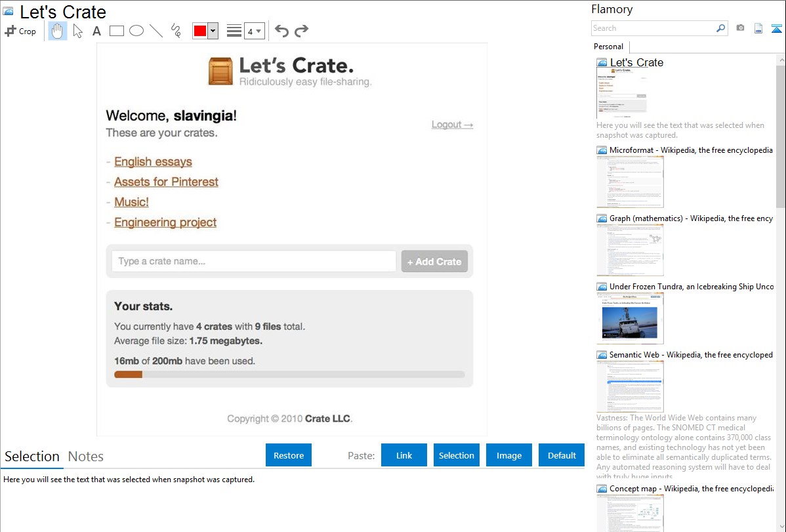Viewport: 786px width, 532px height.
Task: Open the color picker dropdown arrow
Action: (x=213, y=31)
